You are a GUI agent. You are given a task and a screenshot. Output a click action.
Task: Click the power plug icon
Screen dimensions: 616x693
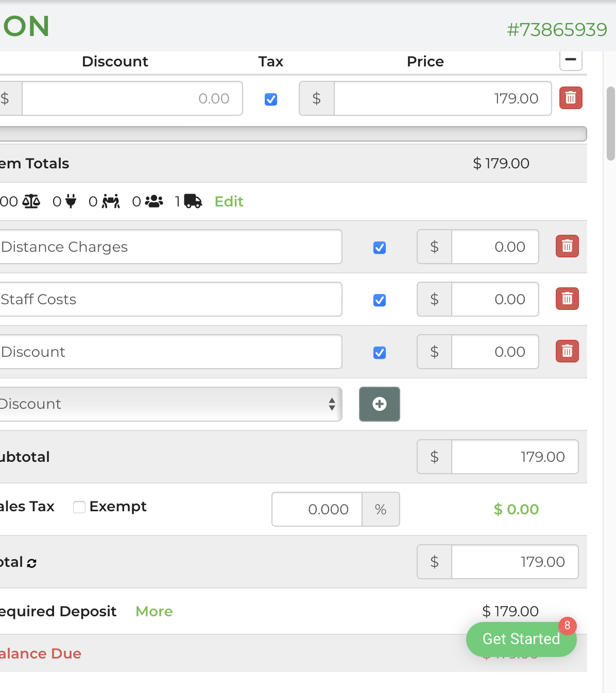(x=71, y=201)
